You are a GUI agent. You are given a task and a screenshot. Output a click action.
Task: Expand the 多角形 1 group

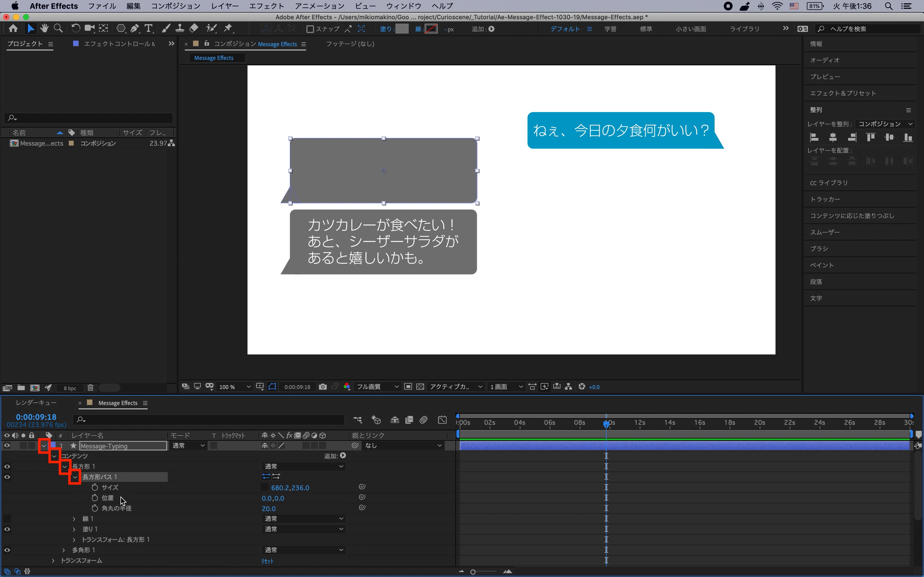click(64, 550)
